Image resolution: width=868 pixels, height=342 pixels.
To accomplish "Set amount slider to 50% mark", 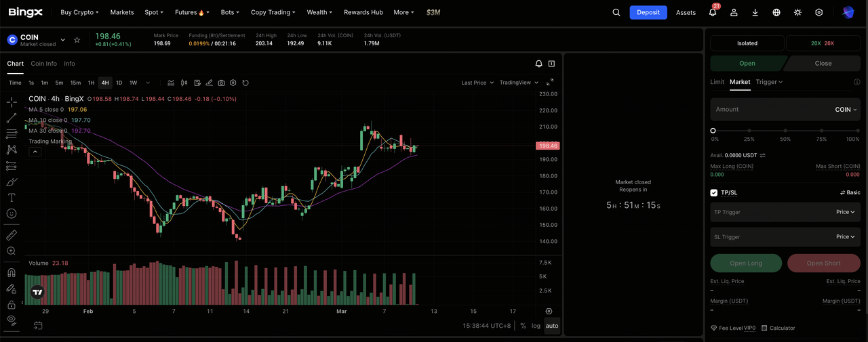I will point(785,131).
